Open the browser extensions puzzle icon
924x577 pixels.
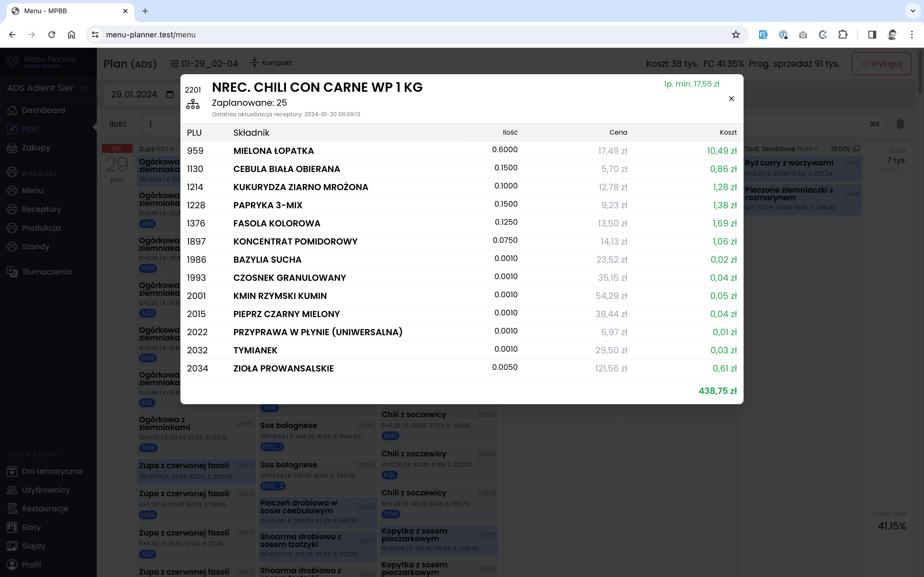click(843, 35)
